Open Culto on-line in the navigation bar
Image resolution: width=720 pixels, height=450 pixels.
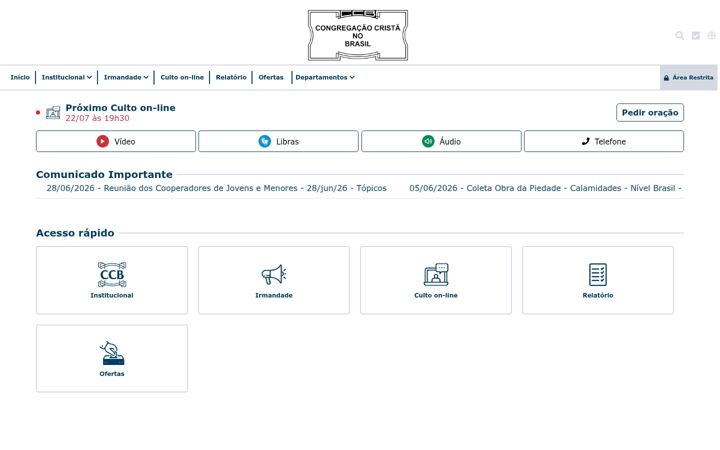click(x=182, y=78)
